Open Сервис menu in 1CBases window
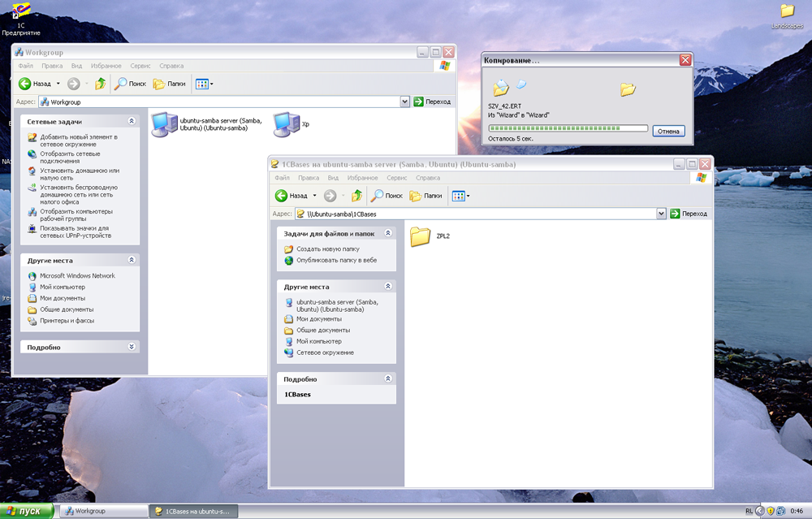812x519 pixels. coord(396,178)
